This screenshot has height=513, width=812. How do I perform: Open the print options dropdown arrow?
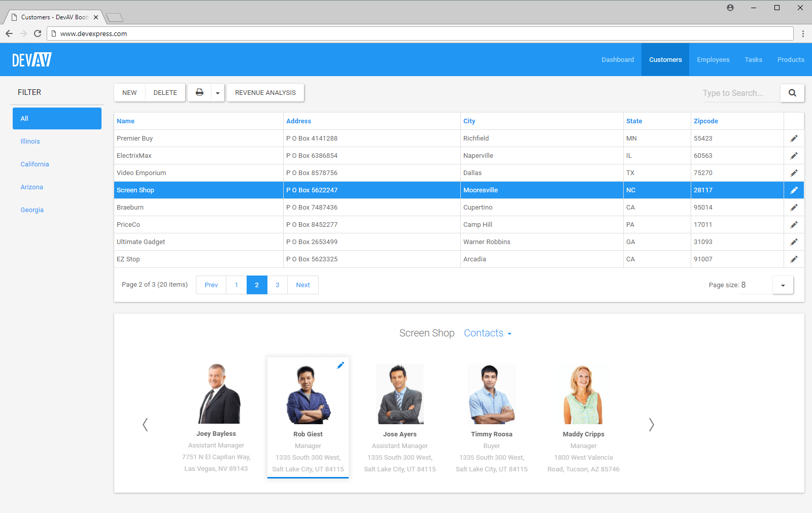click(217, 92)
